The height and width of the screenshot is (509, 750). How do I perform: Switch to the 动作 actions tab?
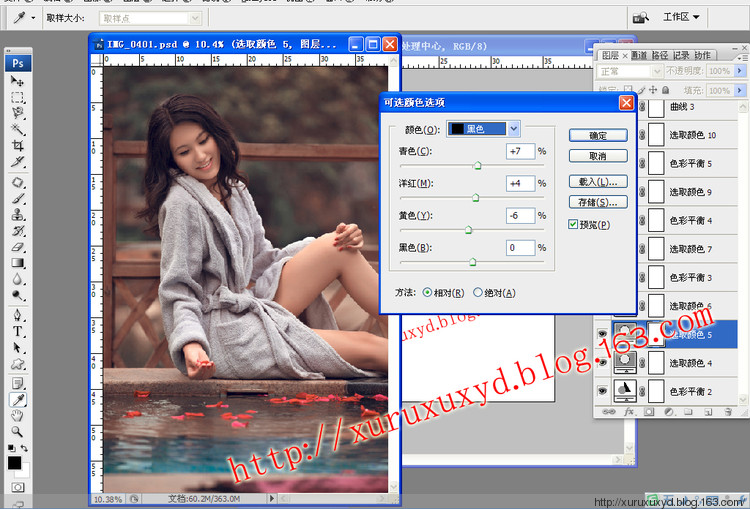702,55
